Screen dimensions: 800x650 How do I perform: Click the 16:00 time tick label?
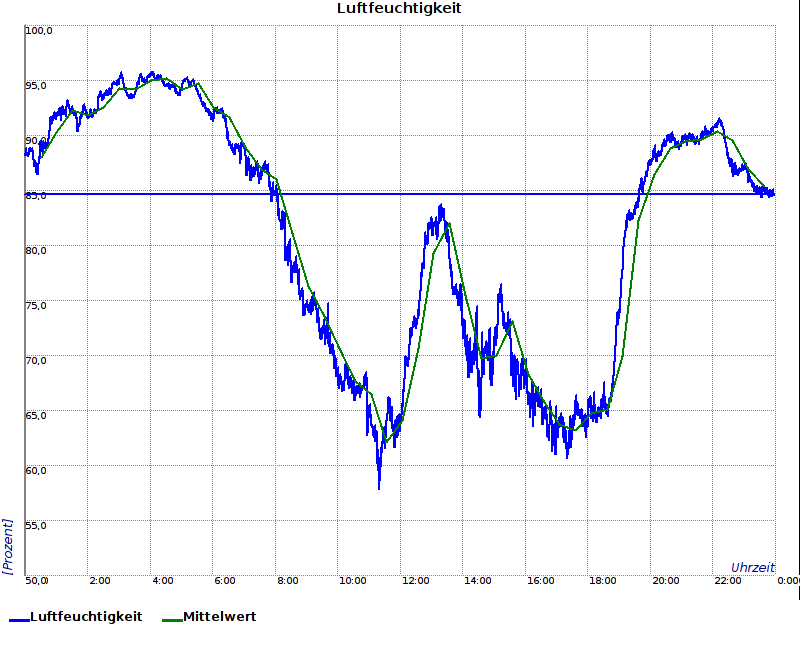540,581
